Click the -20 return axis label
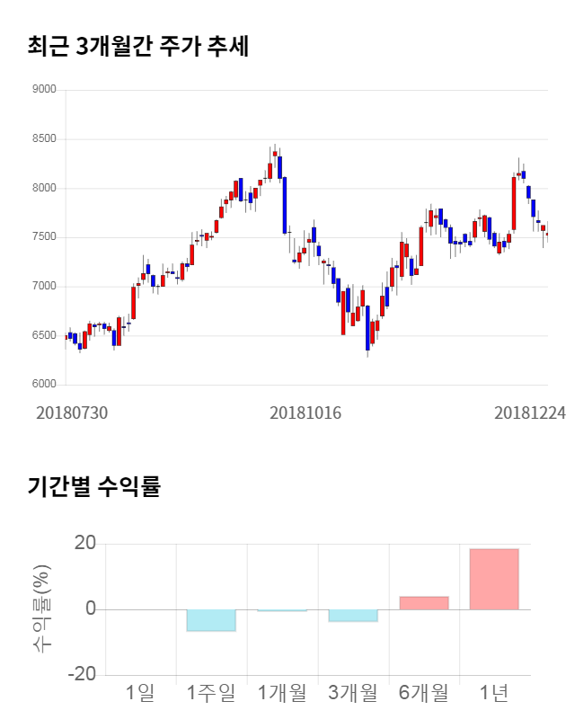 [83, 676]
